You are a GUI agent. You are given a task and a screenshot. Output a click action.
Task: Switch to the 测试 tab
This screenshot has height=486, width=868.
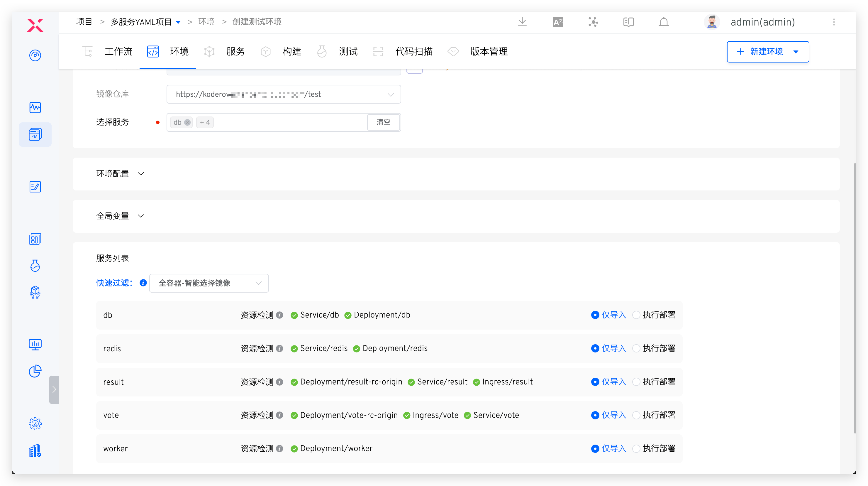337,51
